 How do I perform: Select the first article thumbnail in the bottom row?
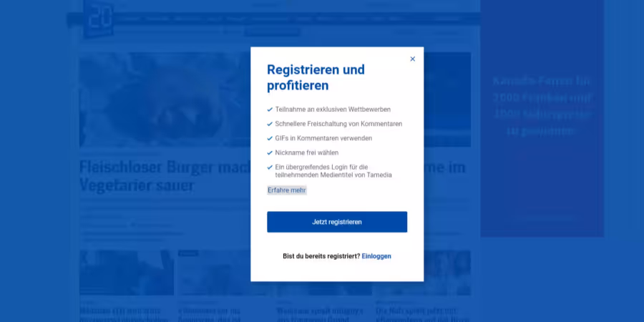(x=127, y=273)
